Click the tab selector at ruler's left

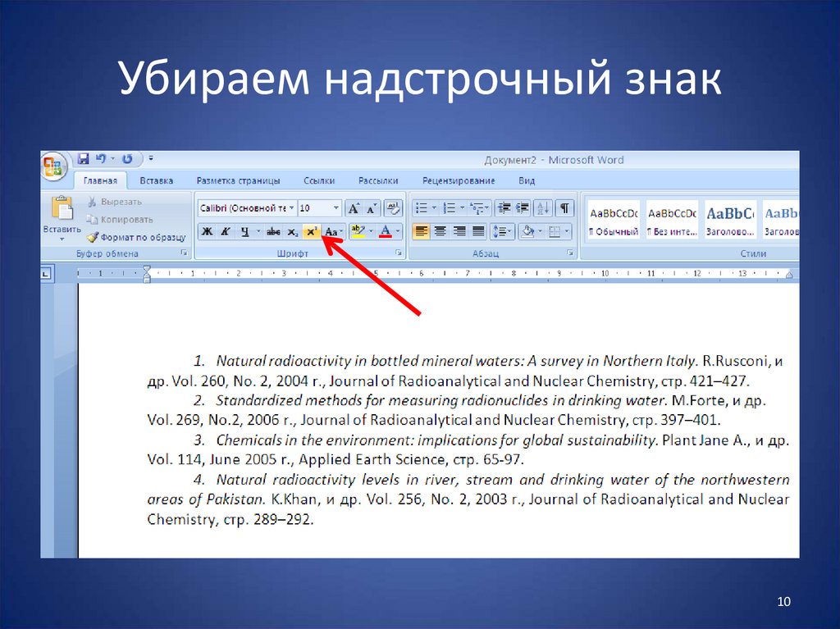click(x=46, y=273)
